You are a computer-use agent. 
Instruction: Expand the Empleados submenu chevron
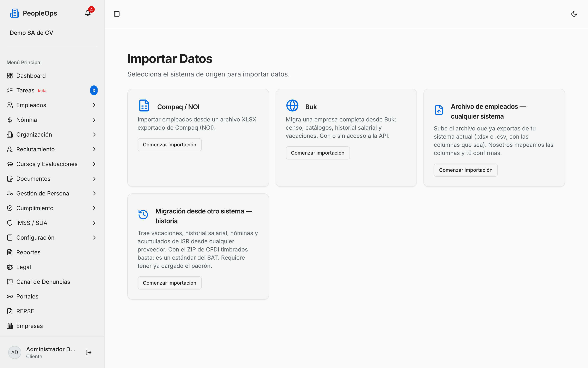point(94,105)
